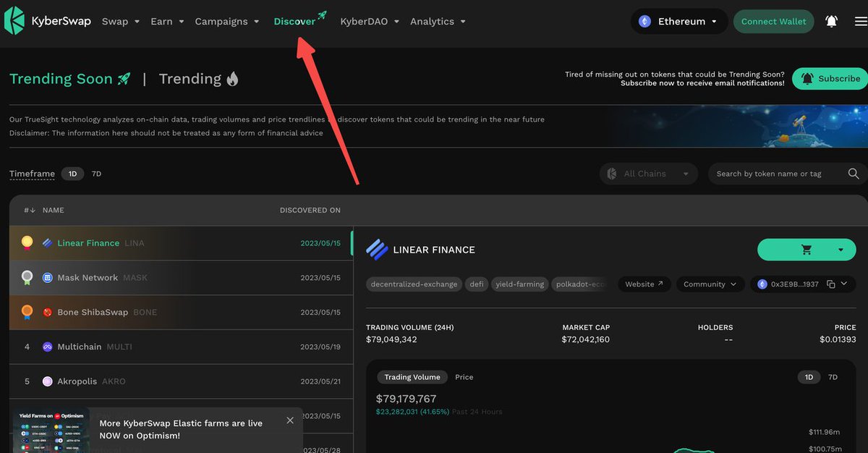Switch to the Trending tab
Viewport: 868px width, 453px height.
(x=199, y=79)
